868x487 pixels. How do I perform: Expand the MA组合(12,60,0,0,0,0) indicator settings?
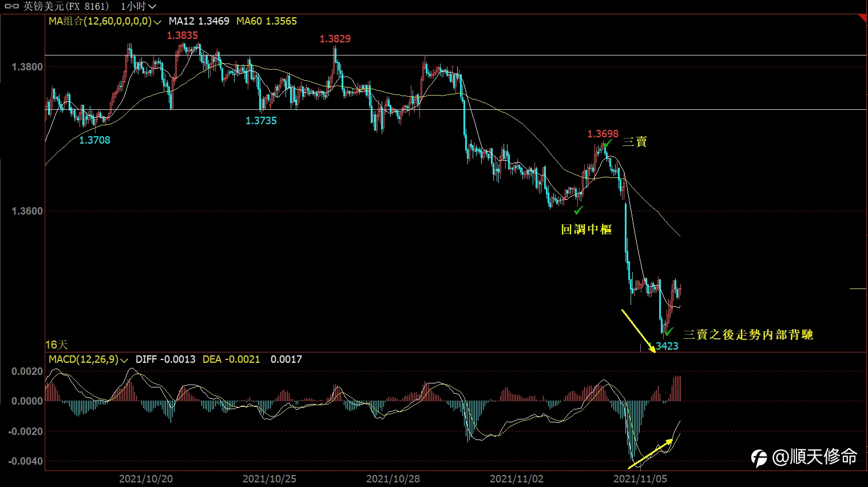[105, 21]
